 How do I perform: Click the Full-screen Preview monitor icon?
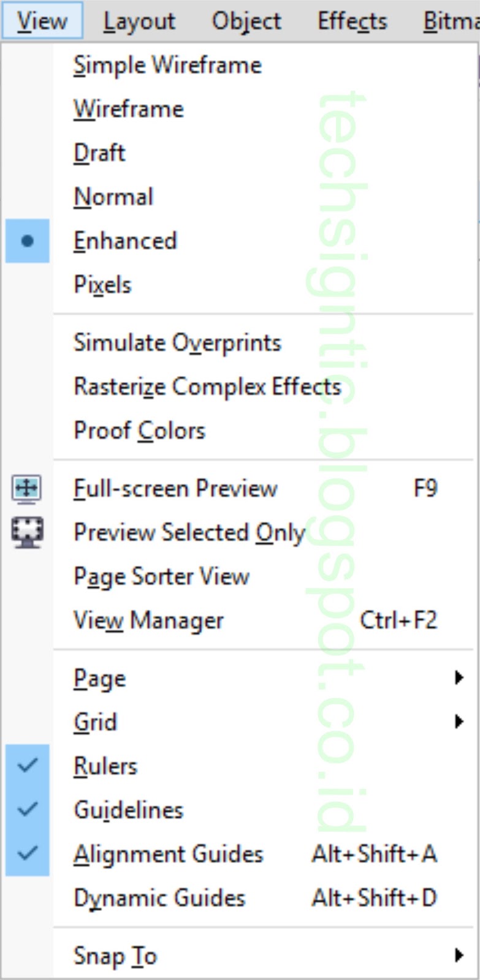pos(27,489)
